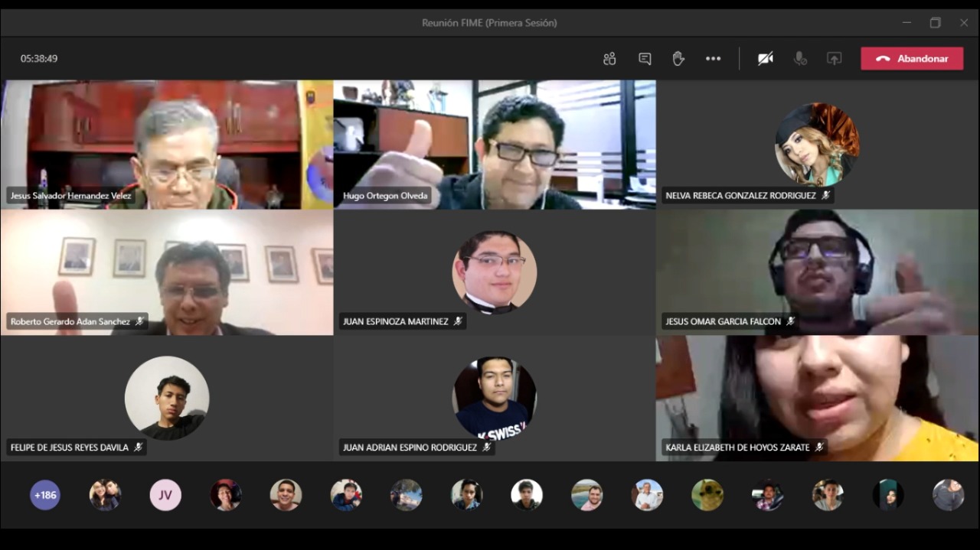Click Juan Adrian Espino Rodriguez name label

(410, 447)
